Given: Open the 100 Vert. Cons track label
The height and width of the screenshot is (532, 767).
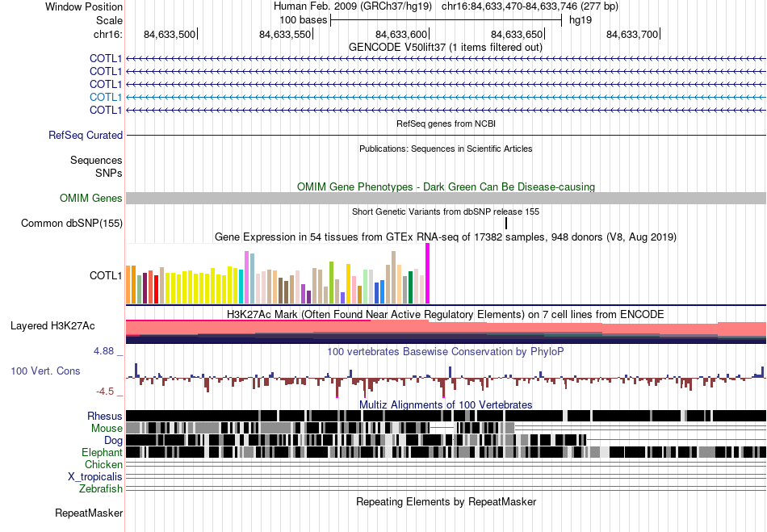Looking at the screenshot, I should 45,371.
